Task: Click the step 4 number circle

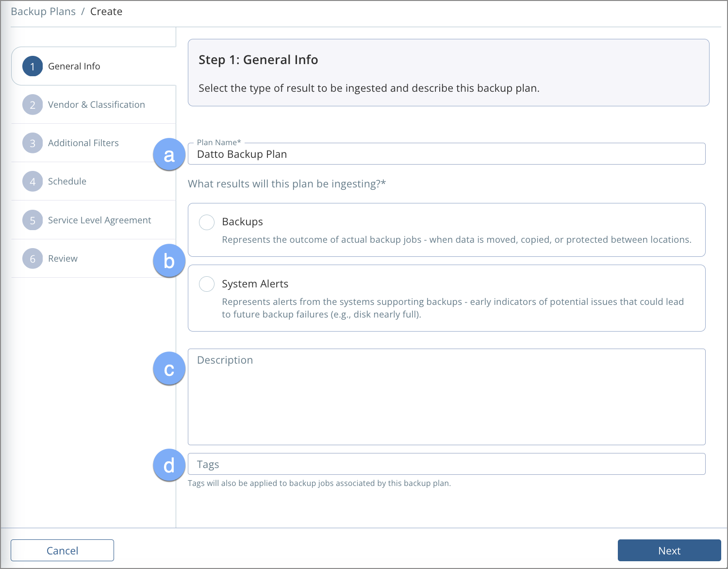Action: [x=33, y=182]
